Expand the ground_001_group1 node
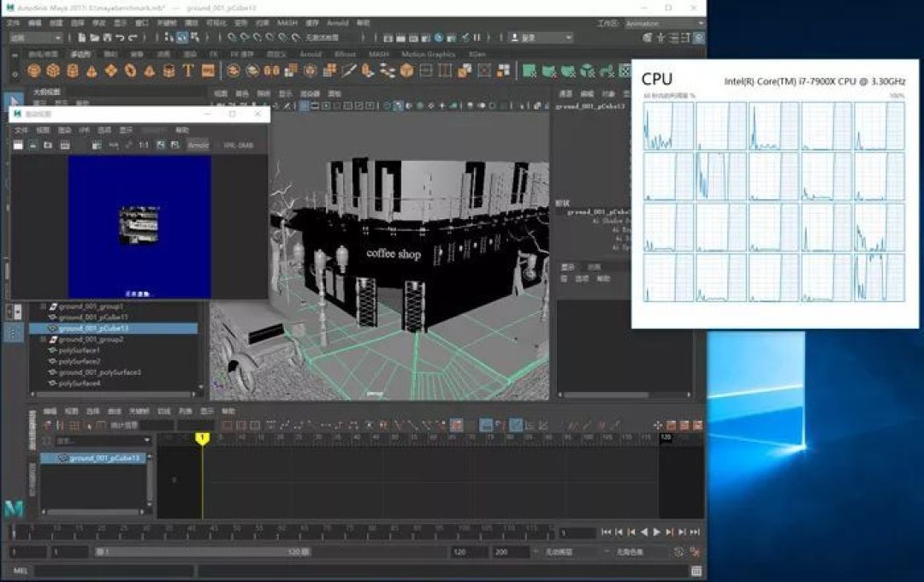Viewport: 924px width, 582px height. [43, 306]
